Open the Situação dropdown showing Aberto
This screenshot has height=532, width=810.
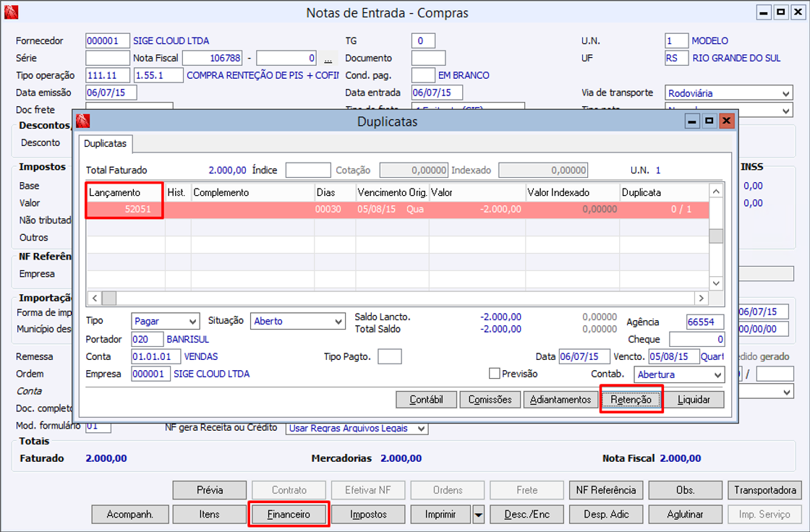click(x=338, y=322)
